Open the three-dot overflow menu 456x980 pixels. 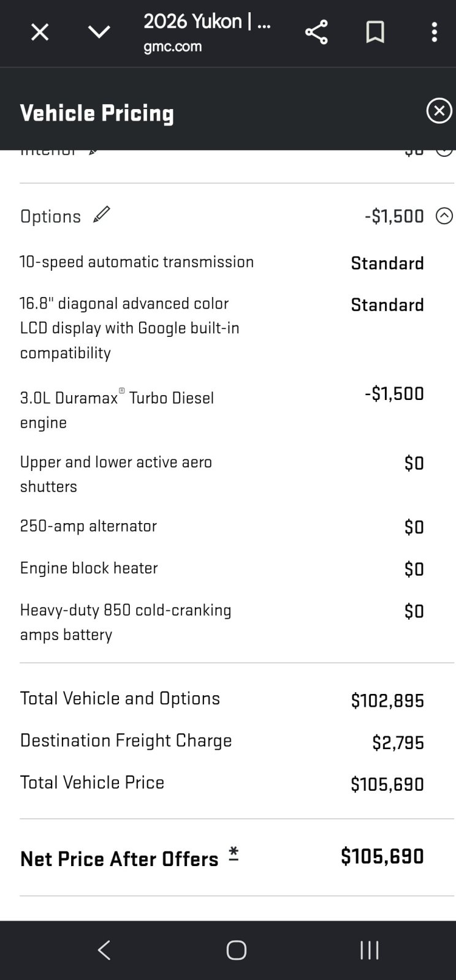click(434, 32)
